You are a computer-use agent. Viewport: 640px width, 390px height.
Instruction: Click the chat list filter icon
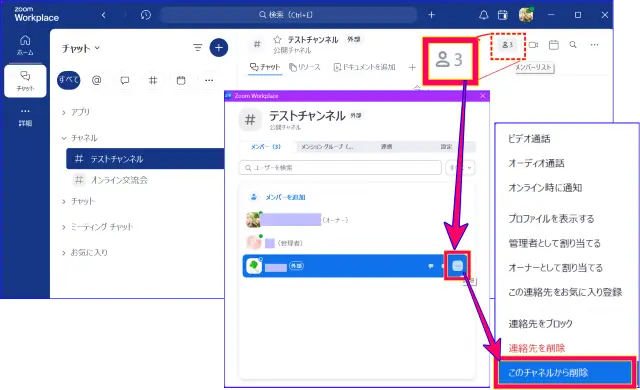(198, 48)
